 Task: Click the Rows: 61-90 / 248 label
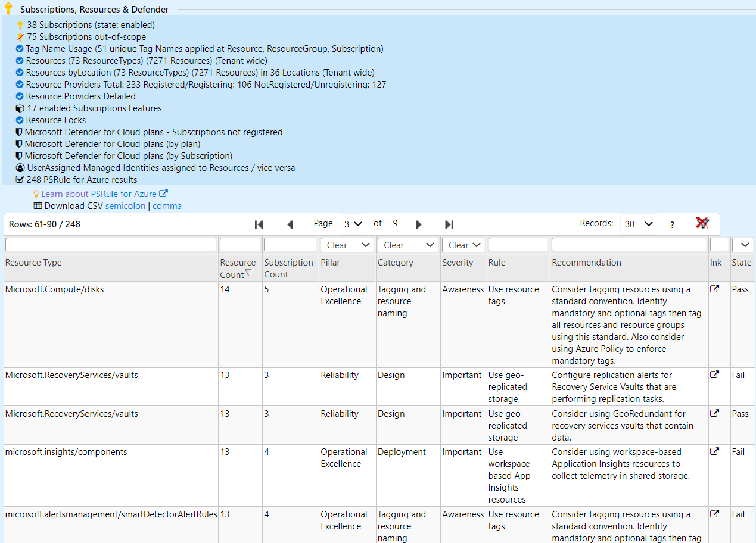point(45,224)
